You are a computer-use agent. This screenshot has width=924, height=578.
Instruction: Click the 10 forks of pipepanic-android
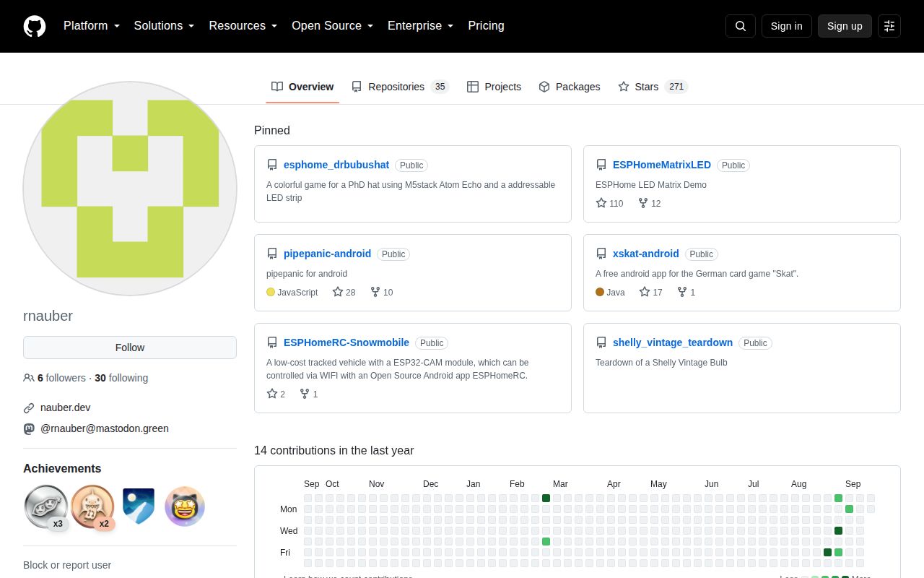(x=382, y=292)
